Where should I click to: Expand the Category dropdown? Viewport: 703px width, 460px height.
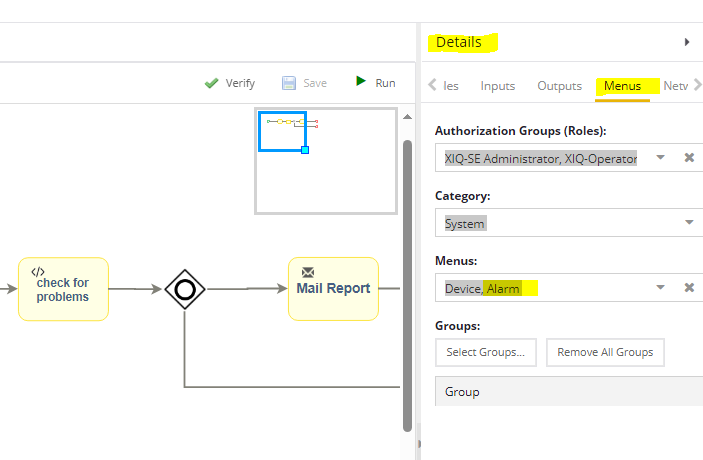(x=688, y=223)
